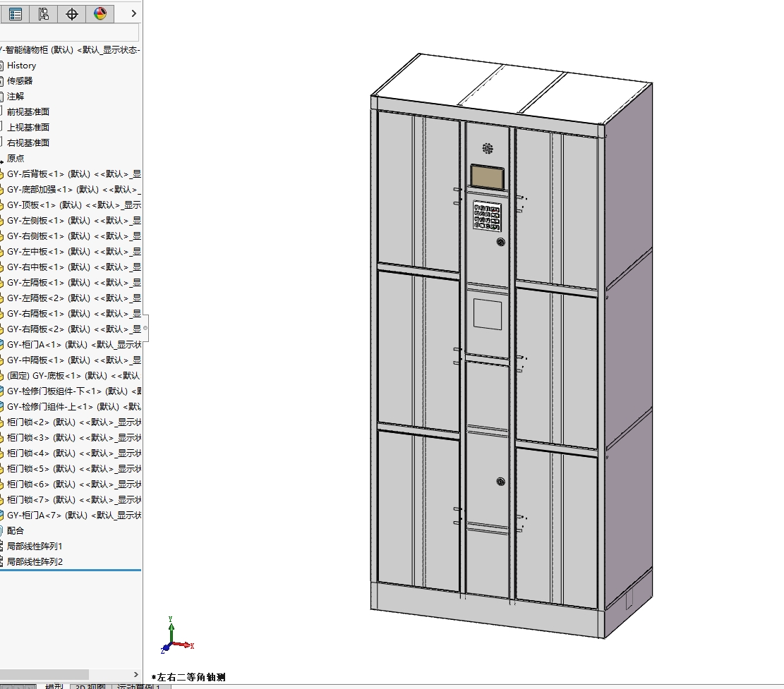Select the 局部线性阵列1 pattern feature

34,546
